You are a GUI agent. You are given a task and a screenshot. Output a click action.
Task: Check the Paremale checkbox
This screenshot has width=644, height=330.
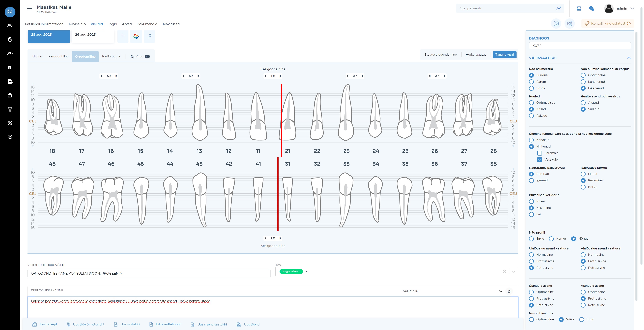coord(540,153)
